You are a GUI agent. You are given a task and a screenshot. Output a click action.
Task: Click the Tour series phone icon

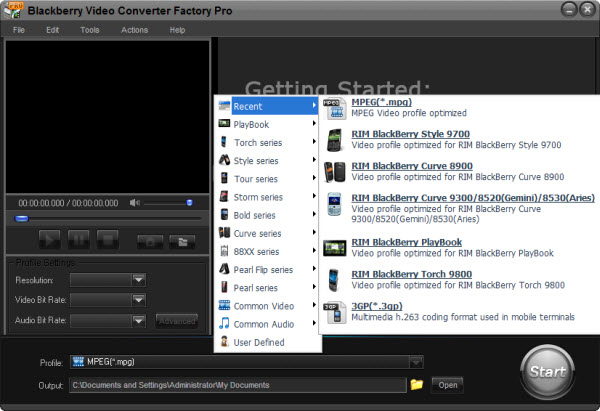tap(224, 178)
